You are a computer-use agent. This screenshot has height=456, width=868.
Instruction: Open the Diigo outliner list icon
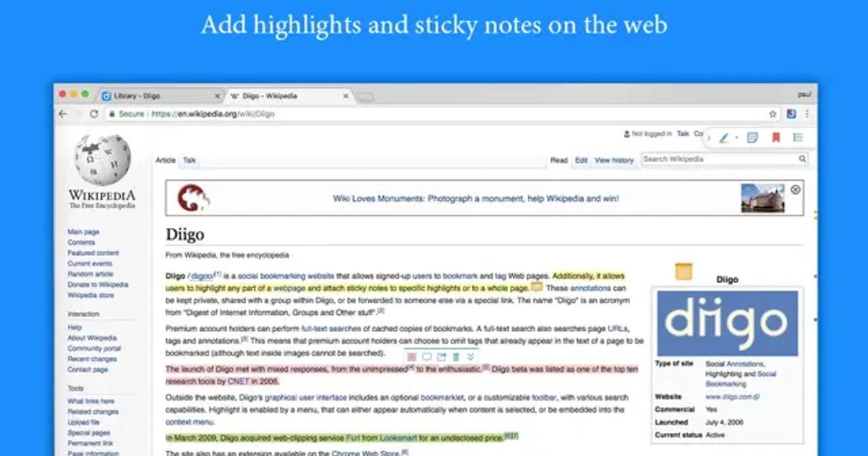coord(799,138)
